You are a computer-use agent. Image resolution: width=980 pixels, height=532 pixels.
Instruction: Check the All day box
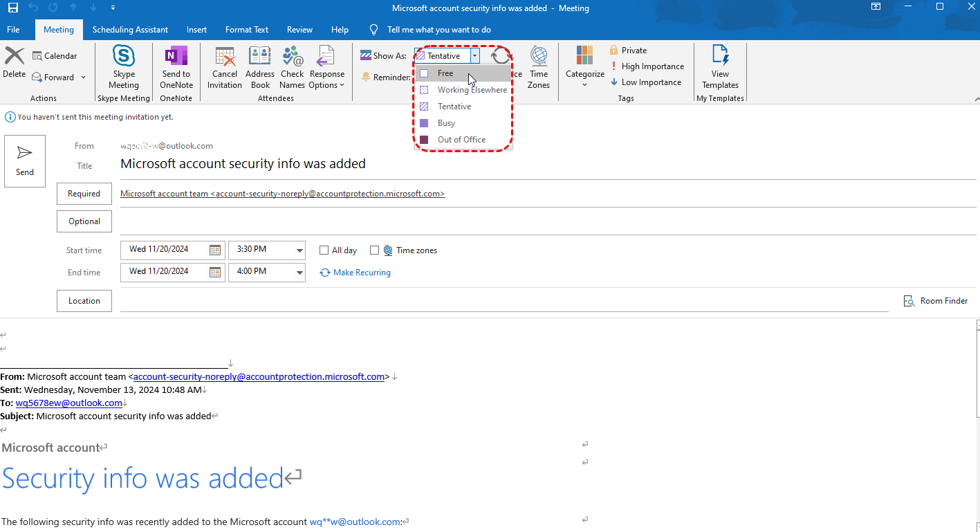(x=324, y=250)
